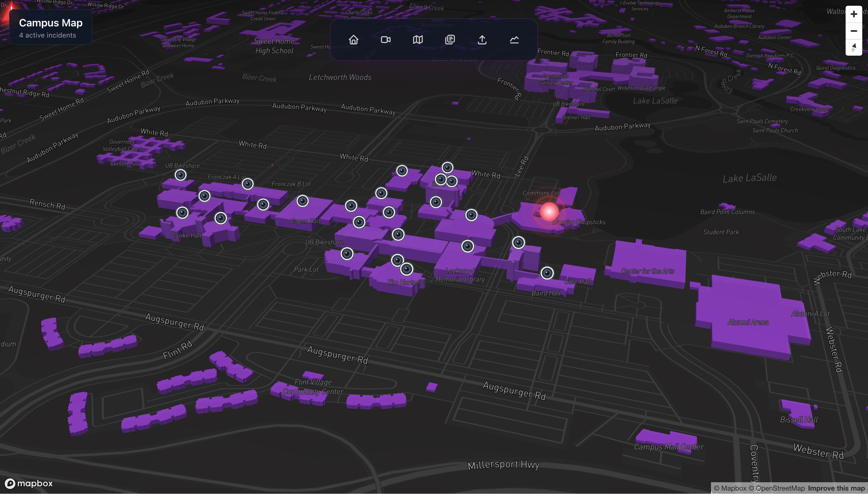Open the Mapbox logo link
The width and height of the screenshot is (868, 494).
coord(29,483)
